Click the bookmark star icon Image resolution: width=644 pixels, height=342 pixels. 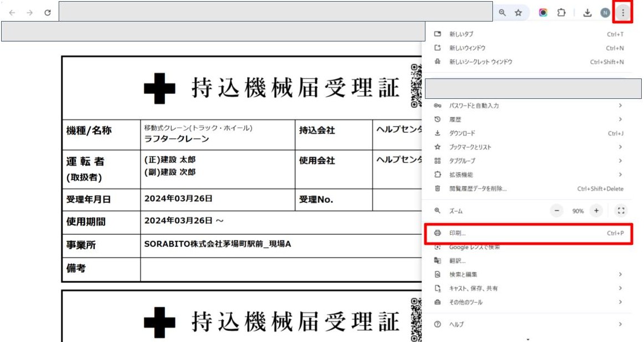[x=518, y=12]
